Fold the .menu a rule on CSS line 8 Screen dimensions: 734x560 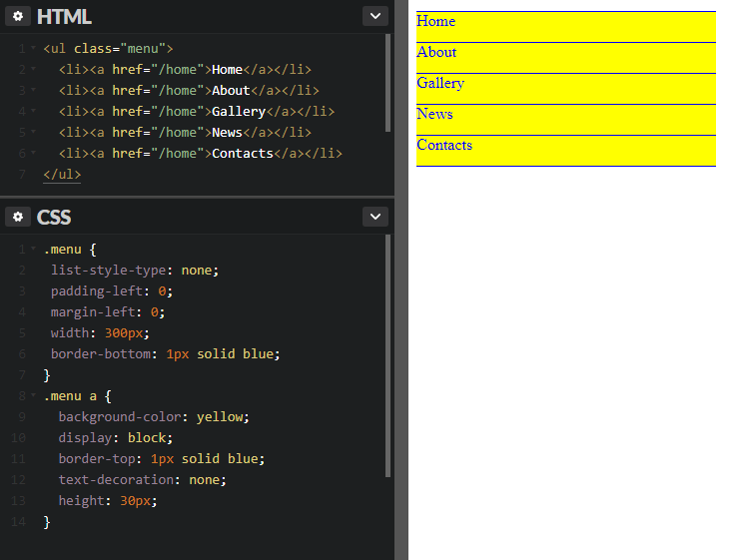(x=33, y=395)
